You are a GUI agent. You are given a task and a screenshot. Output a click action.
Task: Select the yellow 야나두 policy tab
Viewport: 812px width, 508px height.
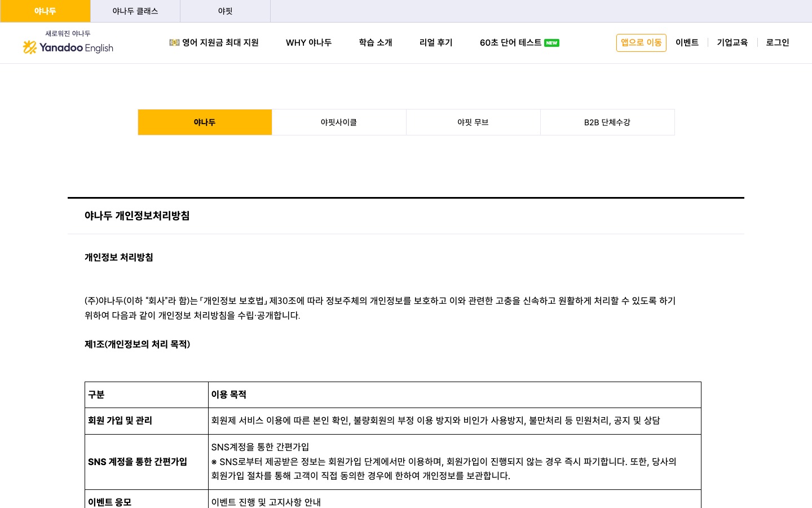click(x=205, y=122)
